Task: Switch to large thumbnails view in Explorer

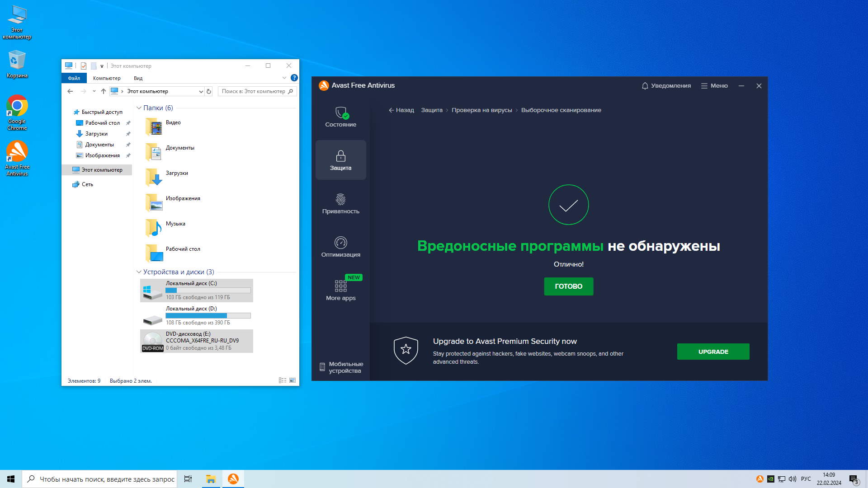Action: 292,380
